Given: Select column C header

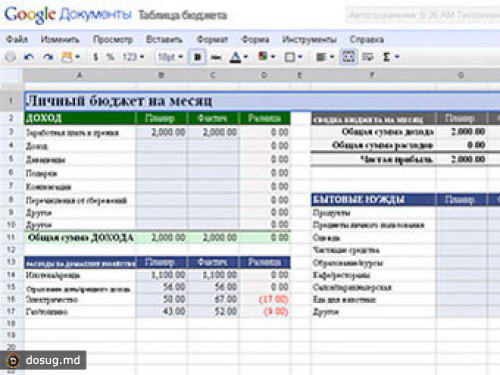Looking at the screenshot, I should click(x=213, y=75).
